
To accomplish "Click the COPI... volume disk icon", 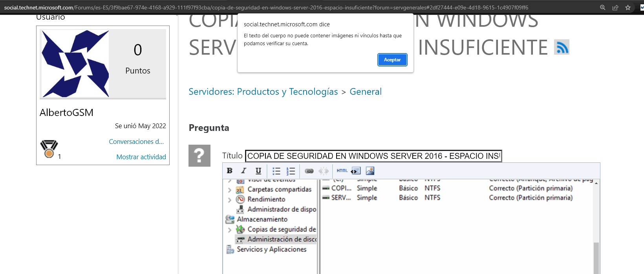I will [x=326, y=188].
